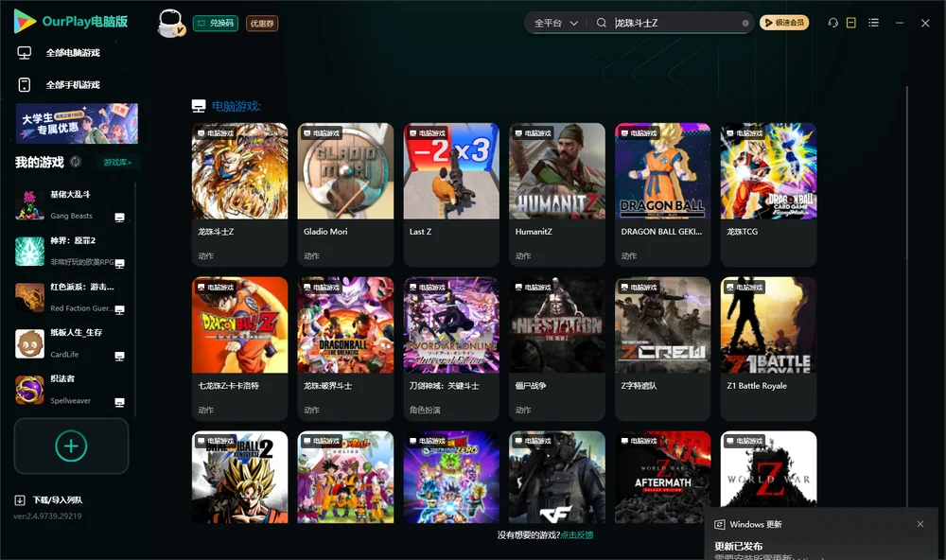Click the 更新已发布 notification text
The image size is (946, 560).
pyautogui.click(x=739, y=546)
